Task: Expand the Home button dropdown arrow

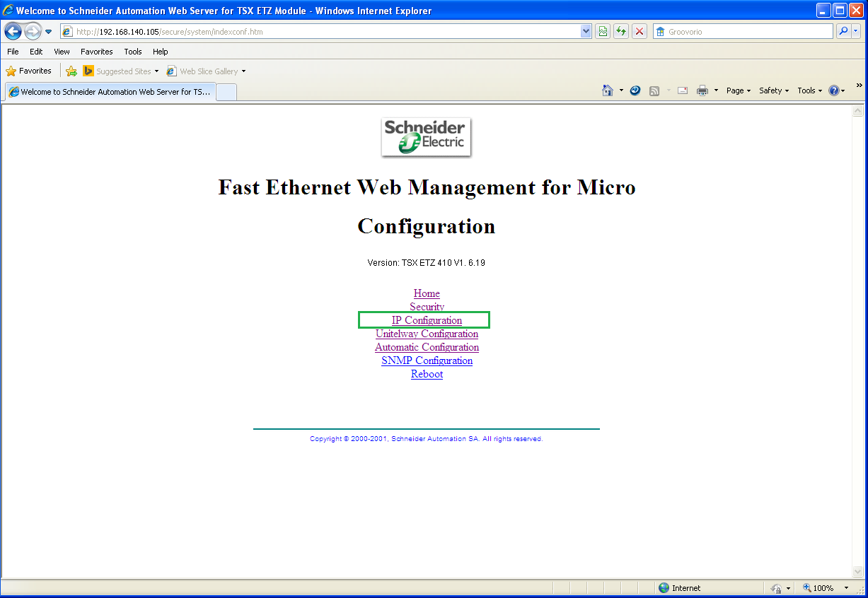Action: 622,90
